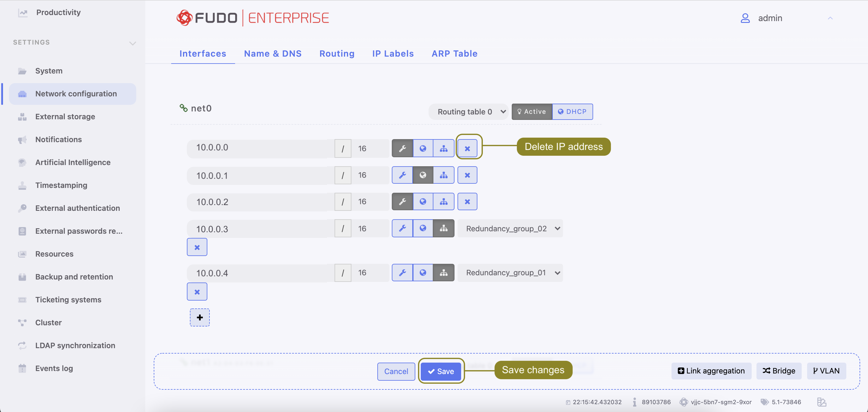The height and width of the screenshot is (412, 868).
Task: Click wrench icon in 10.0.0.4 row
Action: 402,273
